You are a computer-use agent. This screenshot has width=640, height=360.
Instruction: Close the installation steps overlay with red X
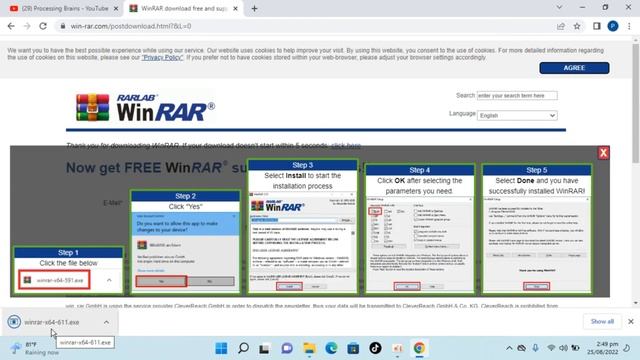(x=604, y=153)
